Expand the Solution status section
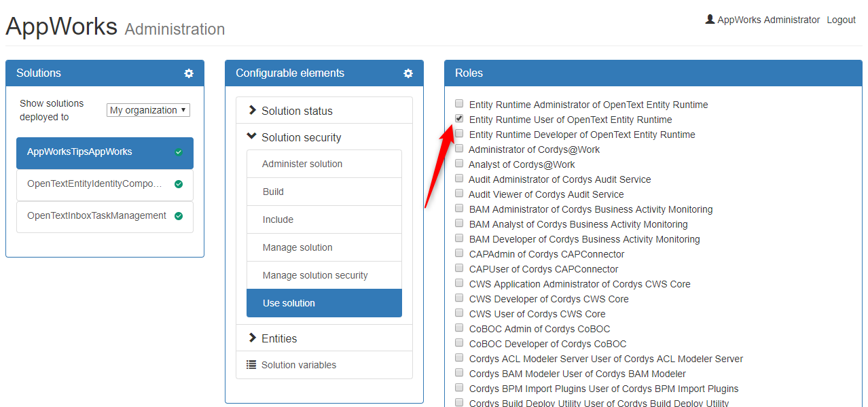This screenshot has height=407, width=868. [297, 111]
